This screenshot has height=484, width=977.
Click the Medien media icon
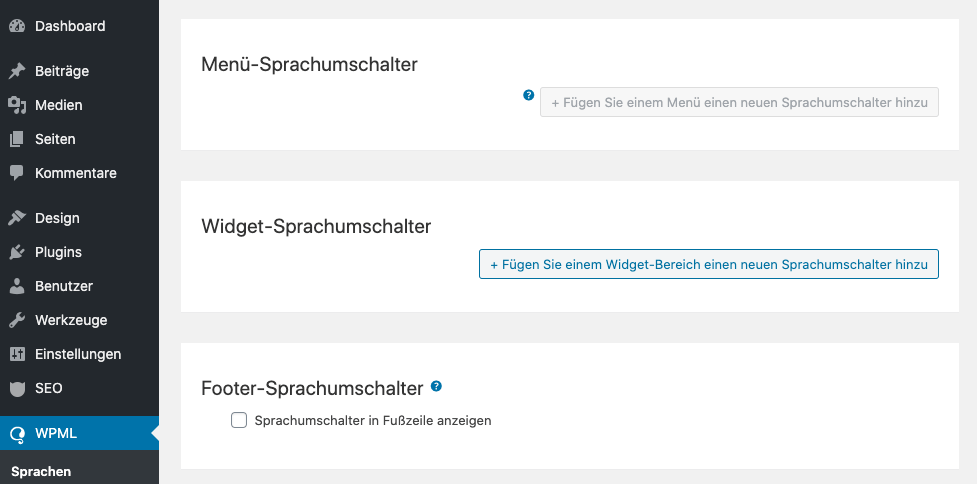click(16, 105)
